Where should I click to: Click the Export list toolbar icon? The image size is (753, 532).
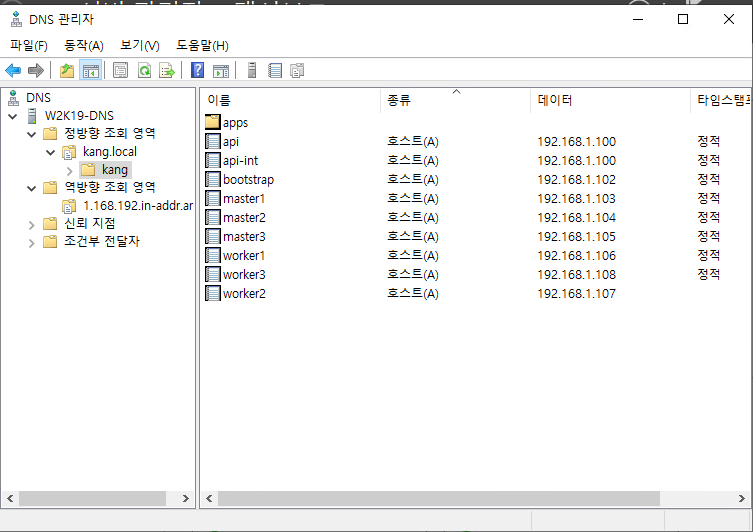point(167,71)
